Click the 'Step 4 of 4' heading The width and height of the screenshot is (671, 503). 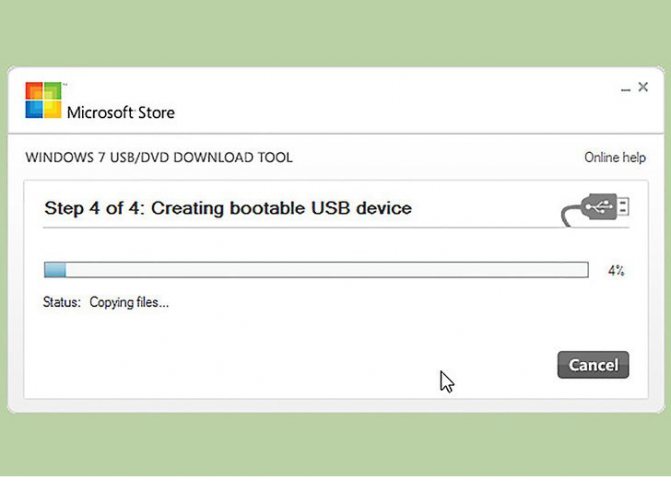pyautogui.click(x=228, y=208)
